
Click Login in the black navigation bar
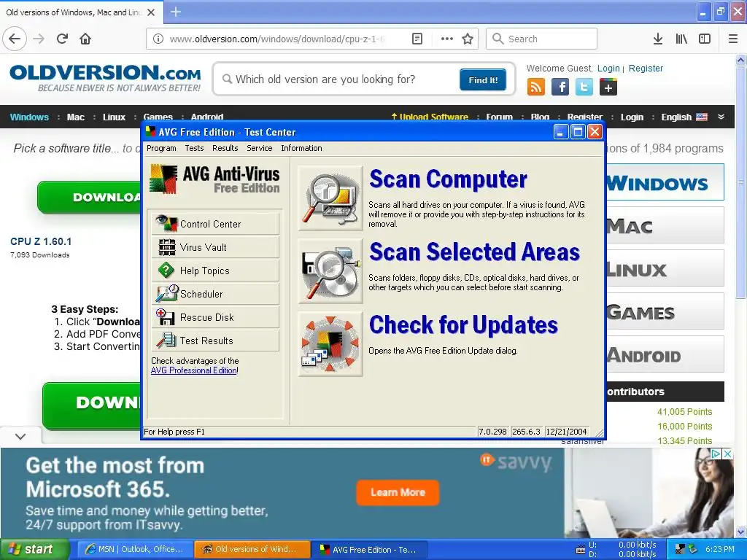pos(632,117)
